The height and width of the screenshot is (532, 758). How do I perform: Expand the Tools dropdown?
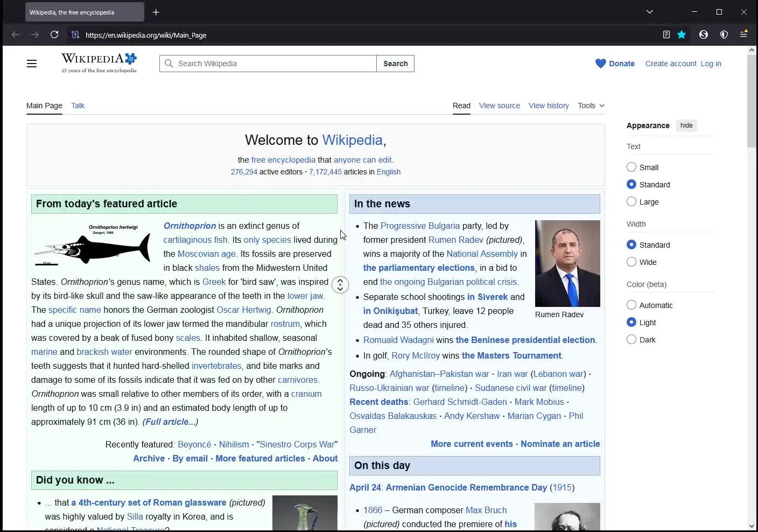[591, 106]
